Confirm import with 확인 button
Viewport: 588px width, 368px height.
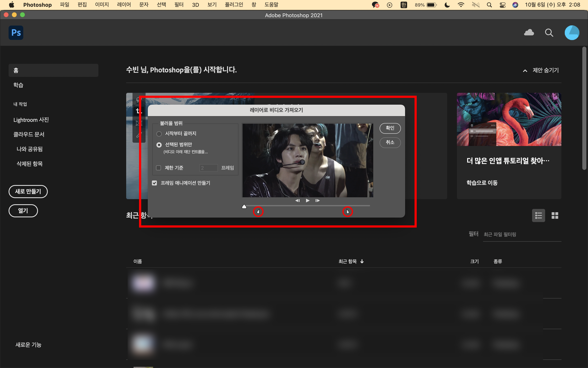[390, 128]
